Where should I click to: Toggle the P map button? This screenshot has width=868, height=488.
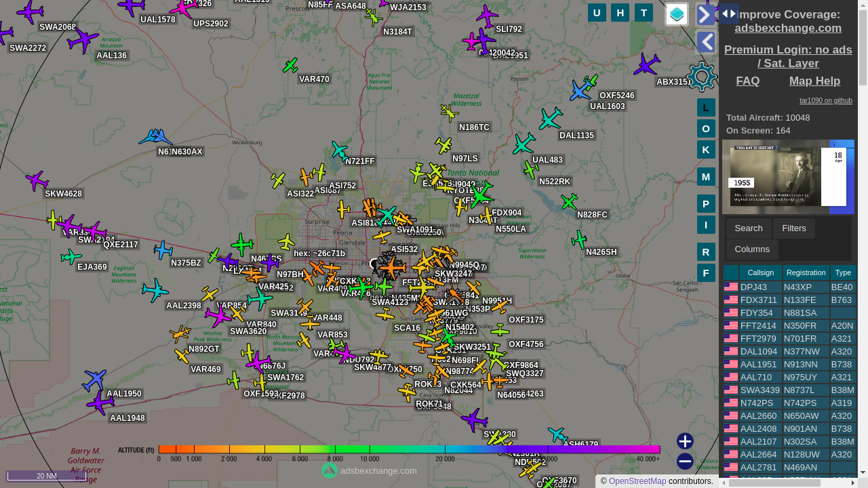click(706, 204)
